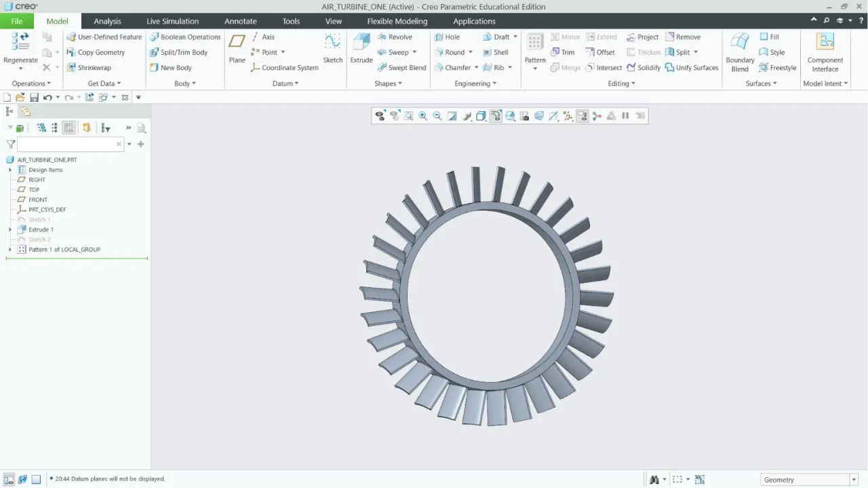Click the Boundary Blend tool
868x488 pixels.
click(x=740, y=51)
